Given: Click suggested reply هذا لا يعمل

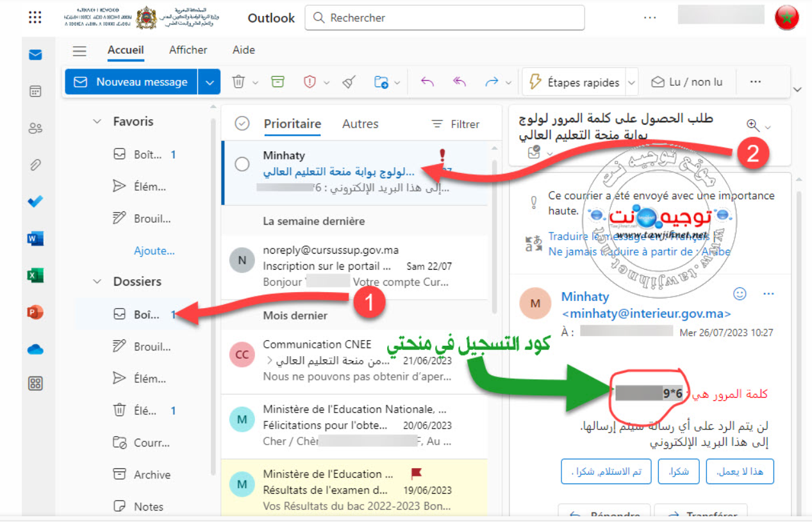Looking at the screenshot, I should pos(740,471).
